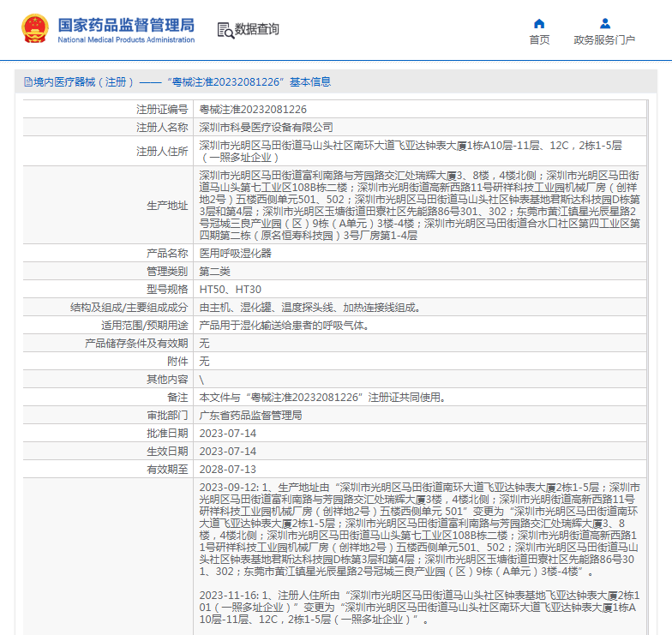Click 适用范围/预期用途 label
672x635 pixels.
[x=144, y=326]
